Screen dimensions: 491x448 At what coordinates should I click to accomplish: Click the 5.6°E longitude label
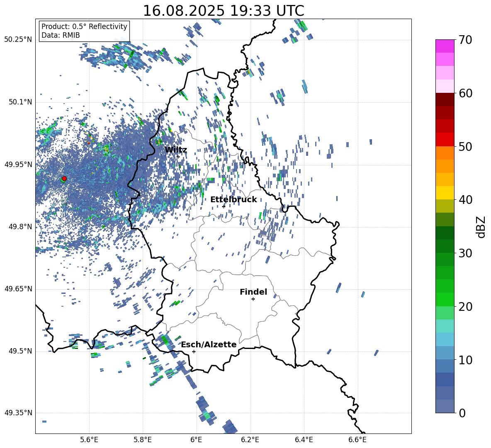(89, 440)
